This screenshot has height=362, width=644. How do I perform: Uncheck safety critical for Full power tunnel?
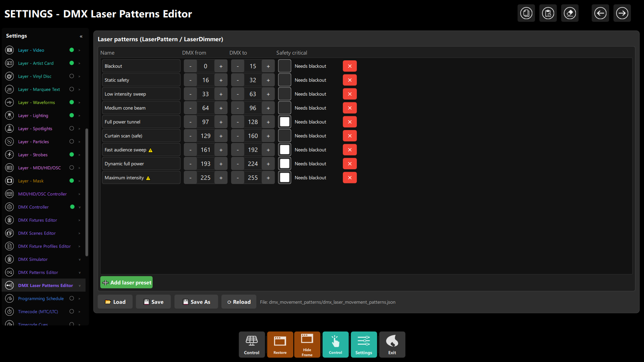(x=284, y=122)
